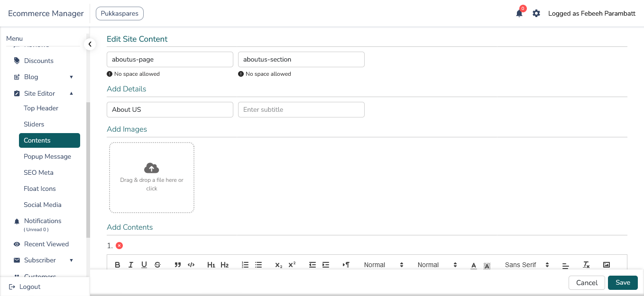Insert a code block via toolbar icon
Viewport: 644px width, 296px height.
tap(191, 265)
